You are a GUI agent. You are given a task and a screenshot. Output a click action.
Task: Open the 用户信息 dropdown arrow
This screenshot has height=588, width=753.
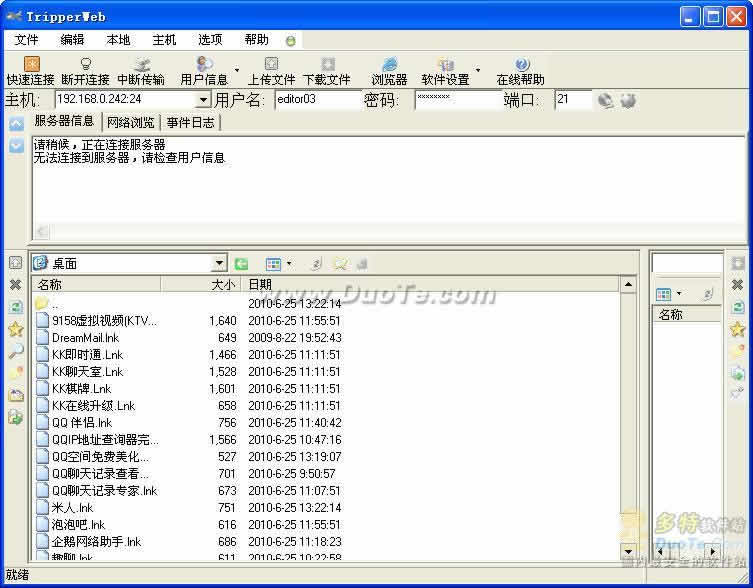(x=237, y=70)
